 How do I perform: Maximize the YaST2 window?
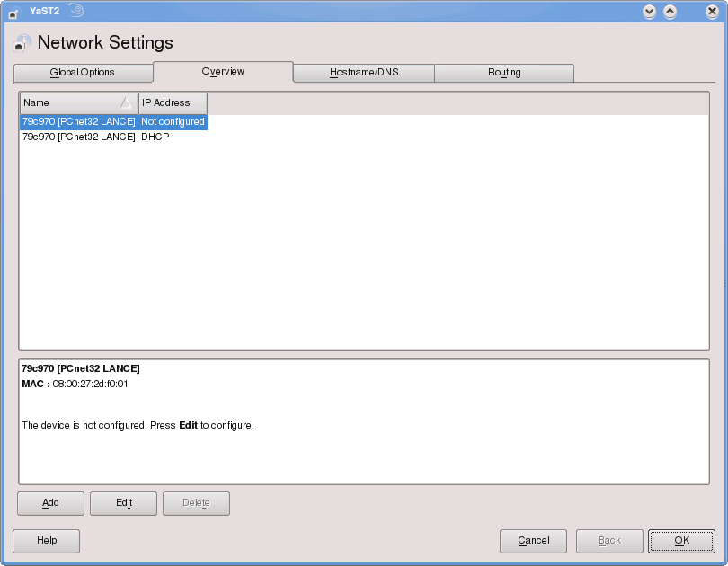coord(670,12)
